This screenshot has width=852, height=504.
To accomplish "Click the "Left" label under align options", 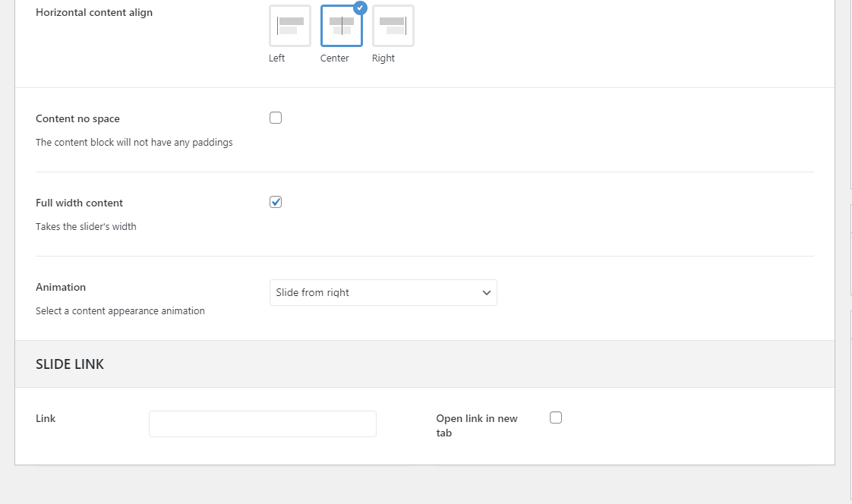I will point(277,58).
